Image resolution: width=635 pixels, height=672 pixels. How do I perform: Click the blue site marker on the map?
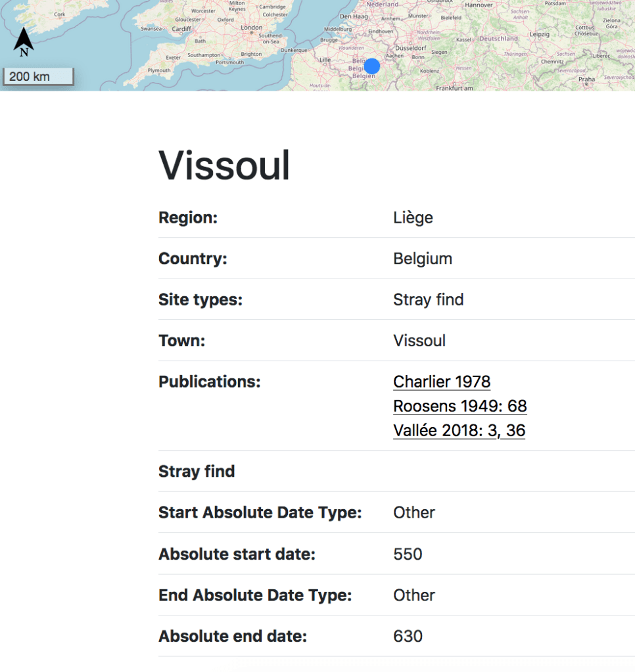(372, 66)
